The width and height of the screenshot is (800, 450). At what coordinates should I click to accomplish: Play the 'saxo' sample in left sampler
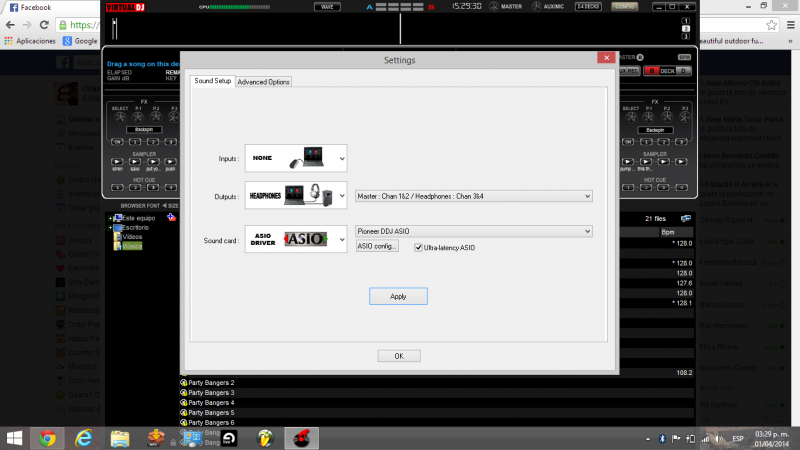pos(135,162)
